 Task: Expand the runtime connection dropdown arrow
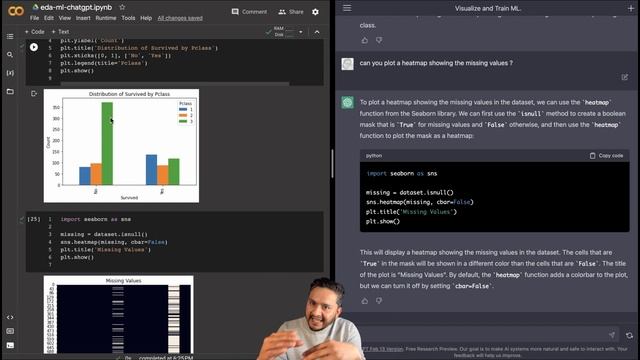pos(301,32)
